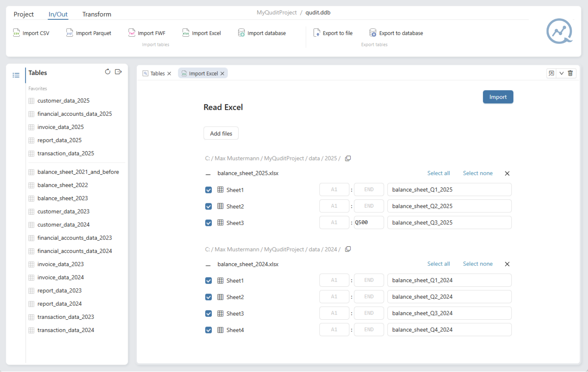
Task: Collapse the balance_sheet_2025.xlsx sheet list
Action: pyautogui.click(x=208, y=174)
